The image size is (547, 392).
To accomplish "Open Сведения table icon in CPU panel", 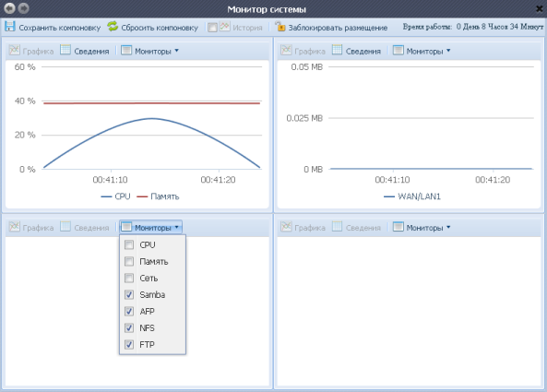I will [x=65, y=50].
